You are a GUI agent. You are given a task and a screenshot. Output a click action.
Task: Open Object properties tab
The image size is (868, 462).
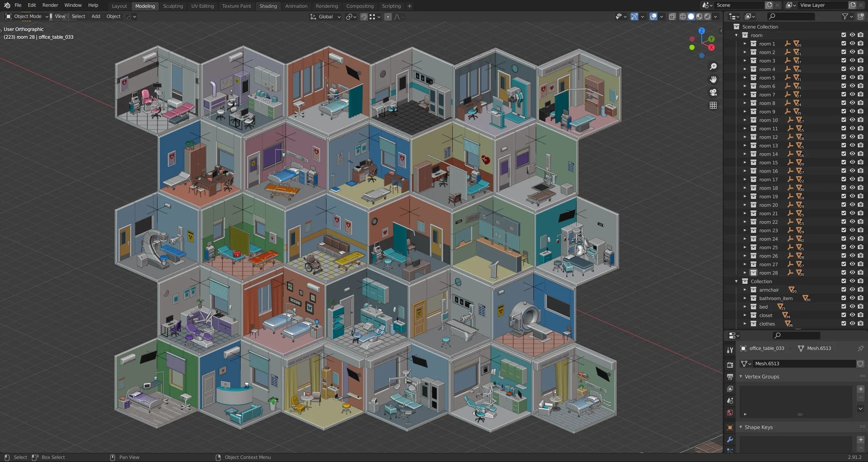pos(730,427)
